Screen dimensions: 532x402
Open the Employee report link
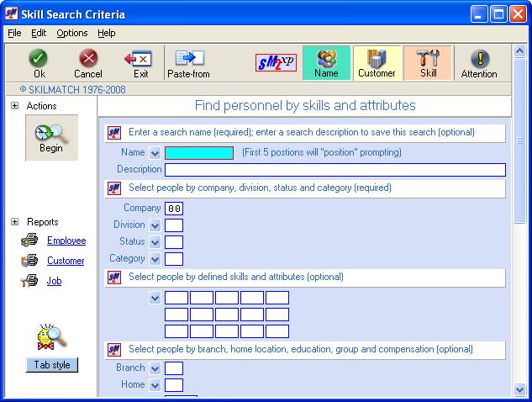point(66,241)
